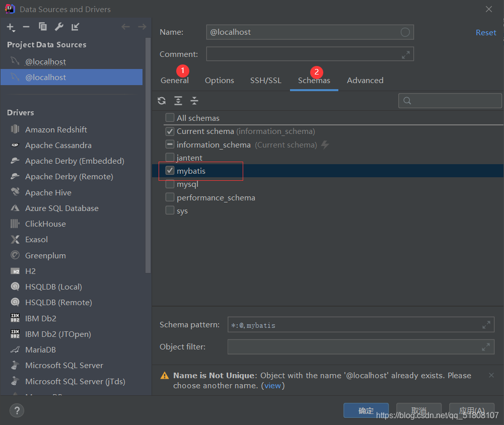Click the add data source plus icon

(x=11, y=27)
